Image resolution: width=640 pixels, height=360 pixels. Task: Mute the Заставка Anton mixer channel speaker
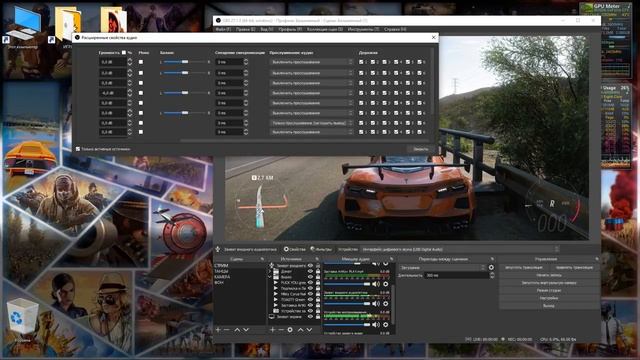coord(376,284)
